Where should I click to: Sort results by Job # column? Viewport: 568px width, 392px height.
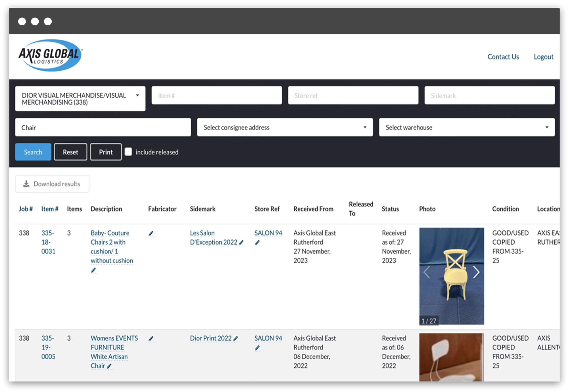(26, 209)
